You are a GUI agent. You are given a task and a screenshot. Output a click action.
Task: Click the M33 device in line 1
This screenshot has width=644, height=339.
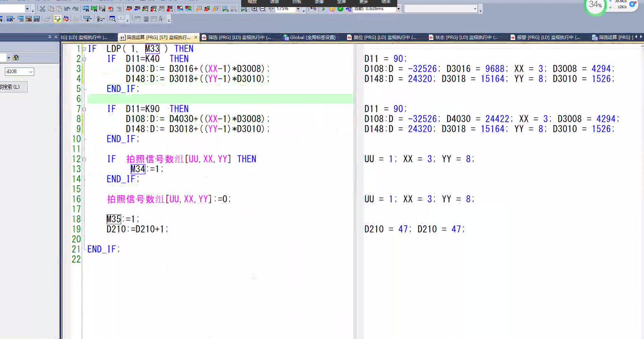tap(152, 49)
